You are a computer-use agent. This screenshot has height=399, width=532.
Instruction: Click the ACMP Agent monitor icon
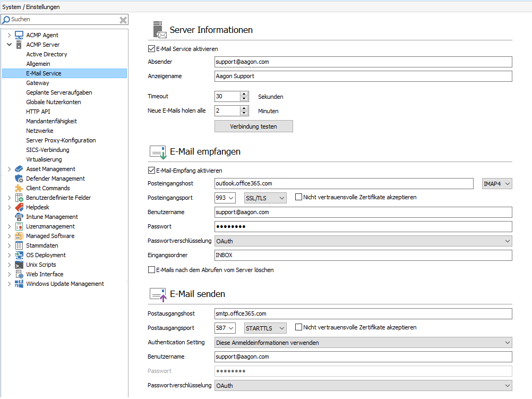point(19,35)
